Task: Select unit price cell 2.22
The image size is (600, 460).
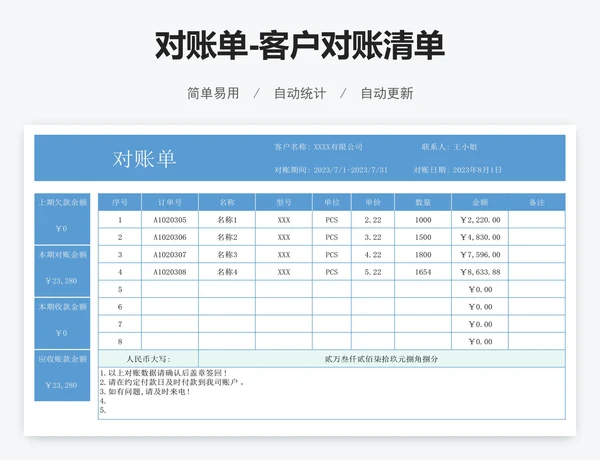Action: pos(373,220)
